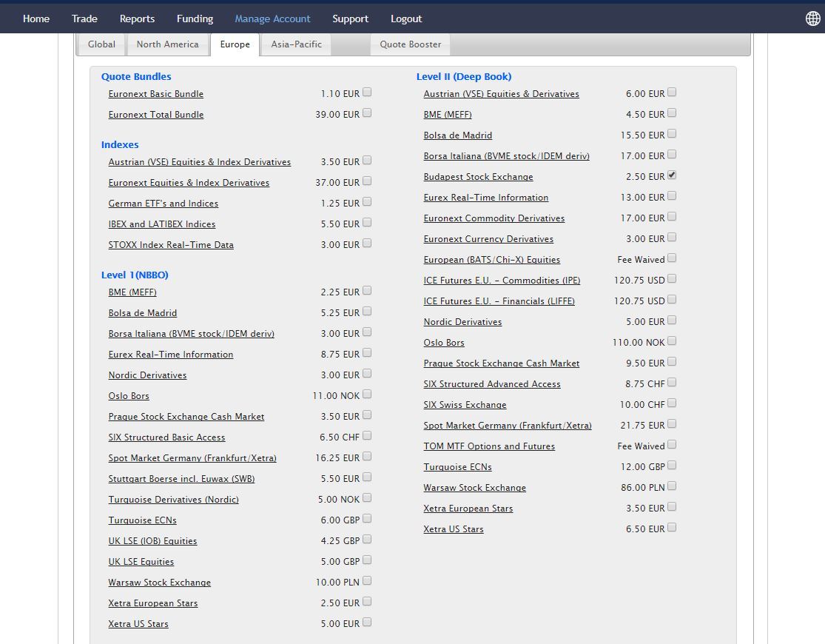The width and height of the screenshot is (825, 644).
Task: Check the Euronext Basic Bundle checkbox
Action: pyautogui.click(x=367, y=92)
